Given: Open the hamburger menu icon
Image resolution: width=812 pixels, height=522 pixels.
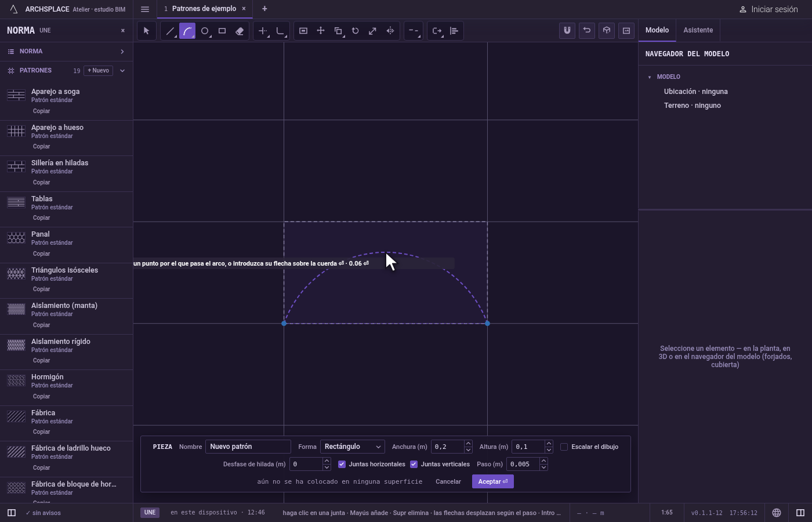Looking at the screenshot, I should click(x=145, y=9).
